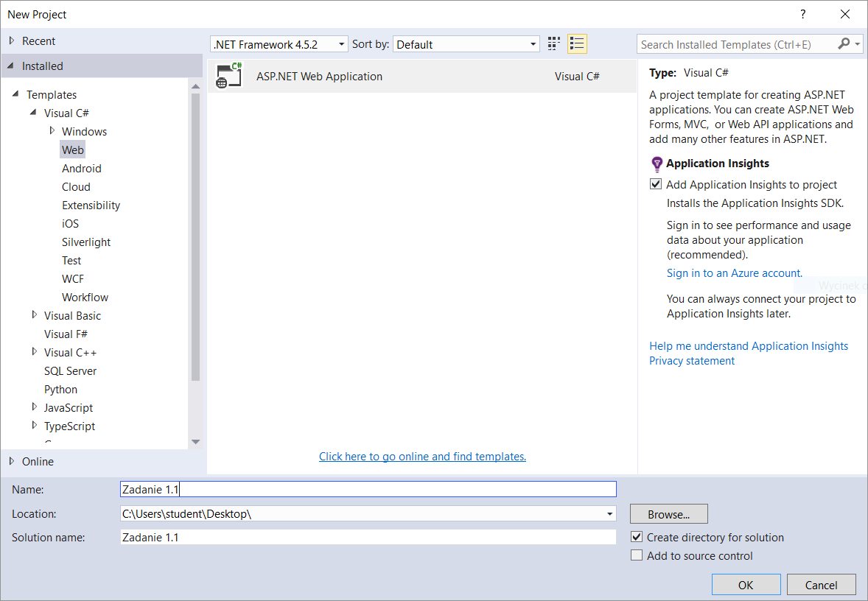Switch to medium icons list view

577,43
